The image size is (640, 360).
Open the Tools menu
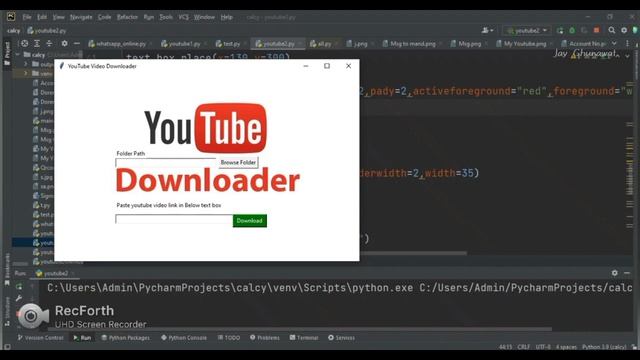166,17
